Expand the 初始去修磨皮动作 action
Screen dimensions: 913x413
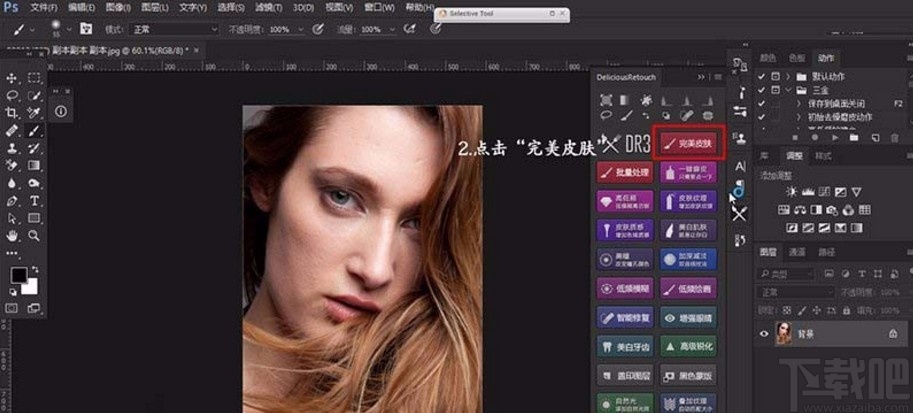(x=798, y=117)
